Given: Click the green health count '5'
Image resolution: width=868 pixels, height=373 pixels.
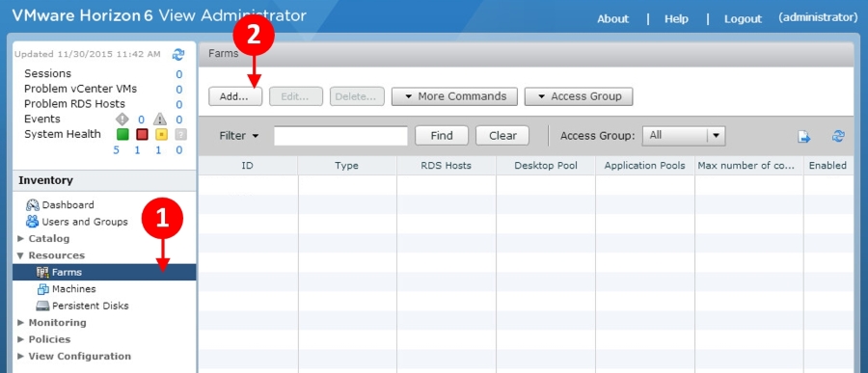Looking at the screenshot, I should 117,150.
